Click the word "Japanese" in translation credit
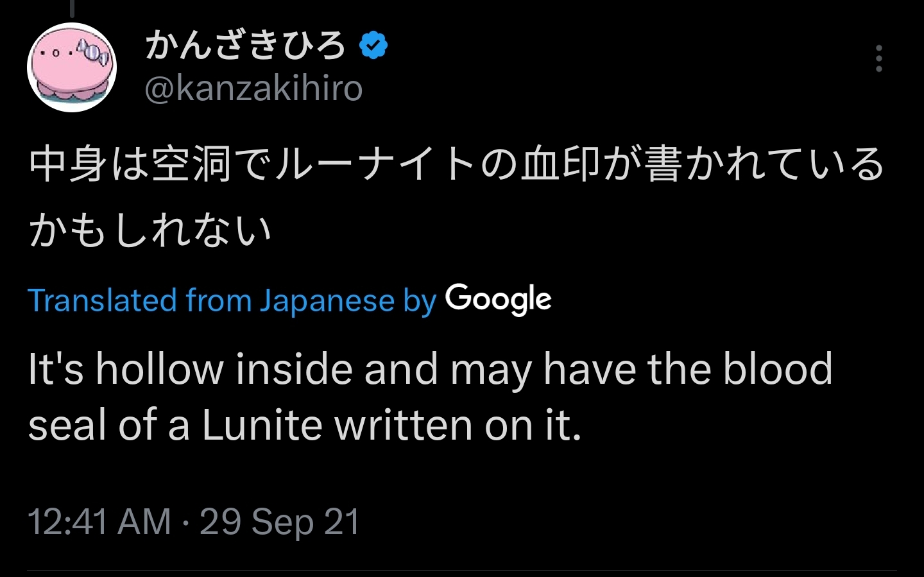The image size is (924, 577). (x=327, y=300)
